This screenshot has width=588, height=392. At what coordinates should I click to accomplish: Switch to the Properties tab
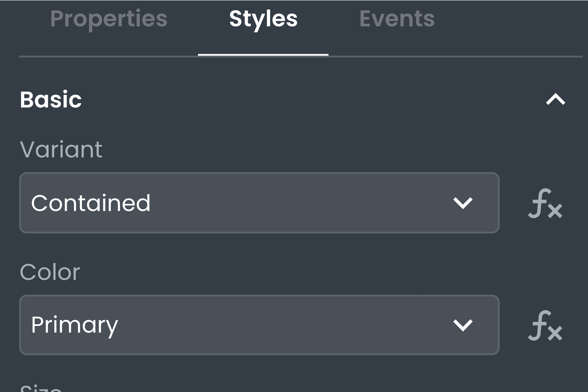[109, 19]
